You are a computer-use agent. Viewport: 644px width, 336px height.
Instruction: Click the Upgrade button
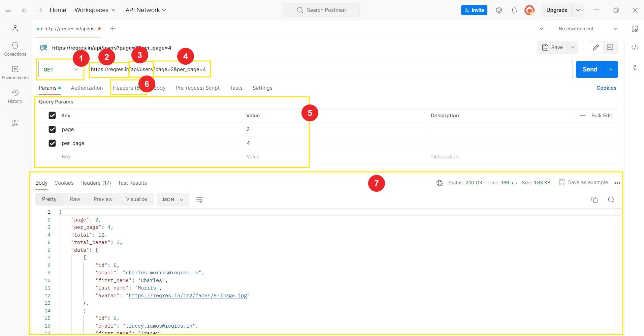pos(557,10)
